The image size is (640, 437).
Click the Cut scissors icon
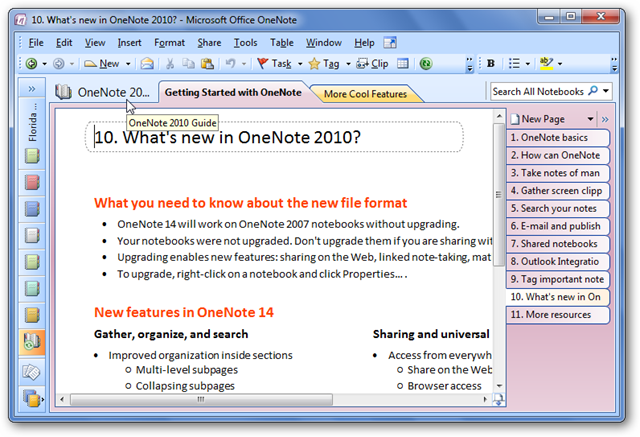click(x=170, y=64)
